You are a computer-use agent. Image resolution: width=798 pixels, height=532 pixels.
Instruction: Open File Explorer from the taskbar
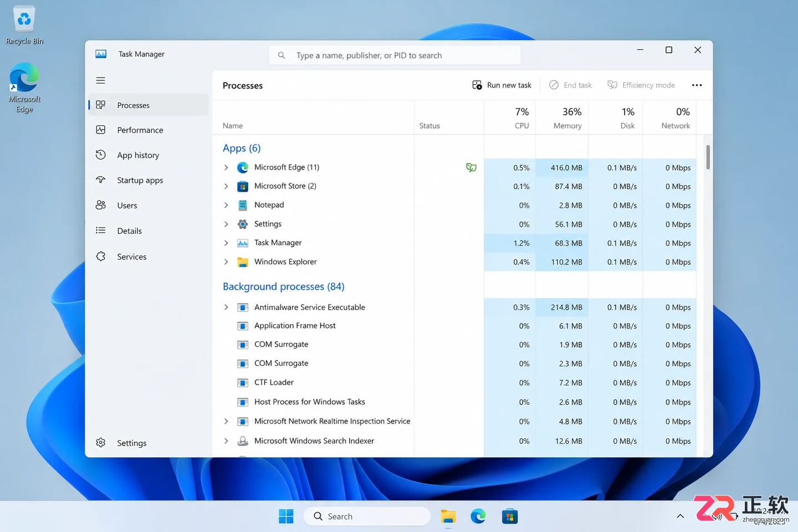(x=448, y=516)
